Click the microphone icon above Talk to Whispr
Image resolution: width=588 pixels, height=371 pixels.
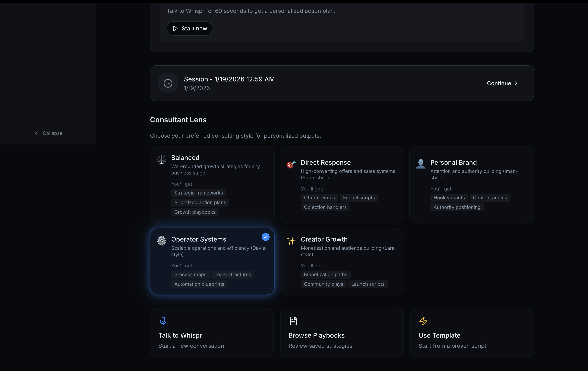pyautogui.click(x=163, y=321)
